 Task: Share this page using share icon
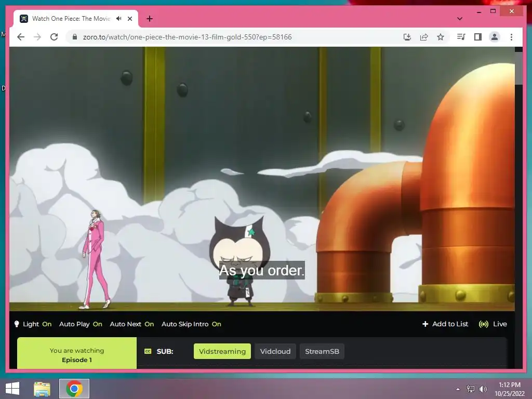[424, 37]
